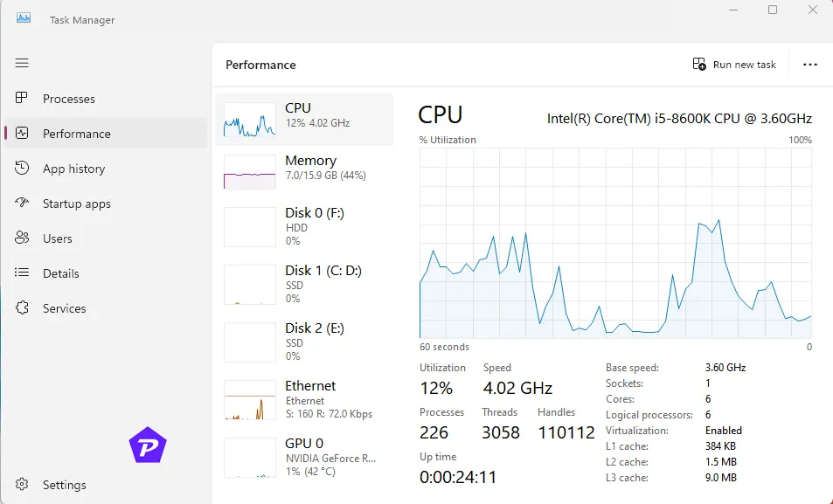Open the three-dot more options menu

(809, 65)
